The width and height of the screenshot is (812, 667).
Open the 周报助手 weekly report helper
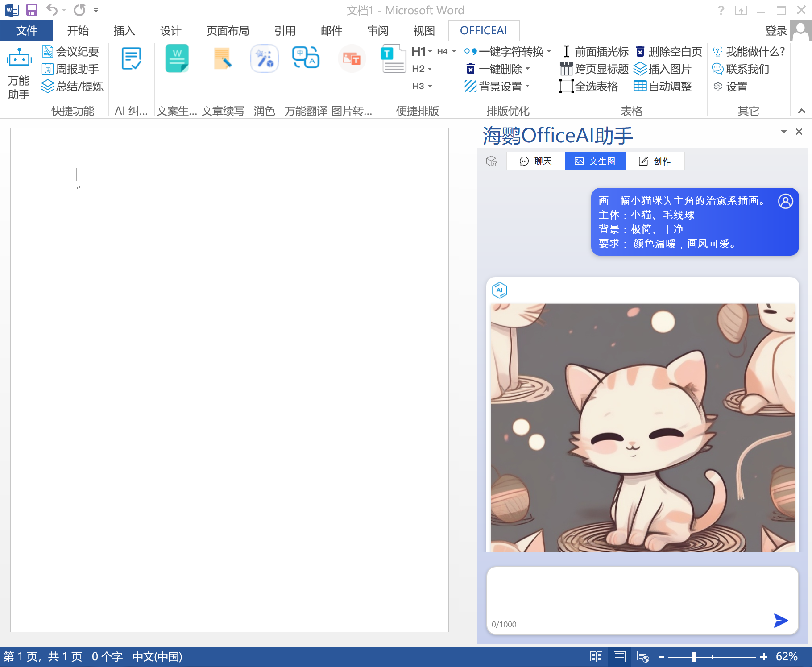point(71,69)
